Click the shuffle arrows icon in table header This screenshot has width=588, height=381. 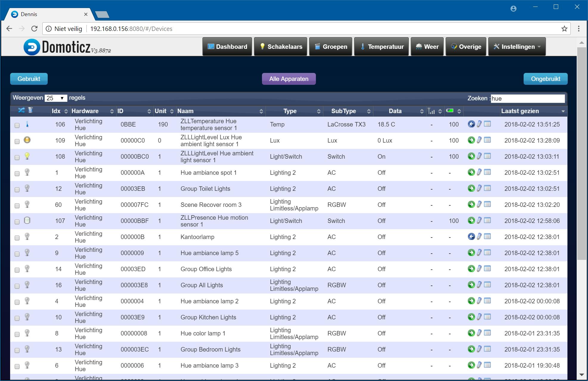[x=21, y=110]
